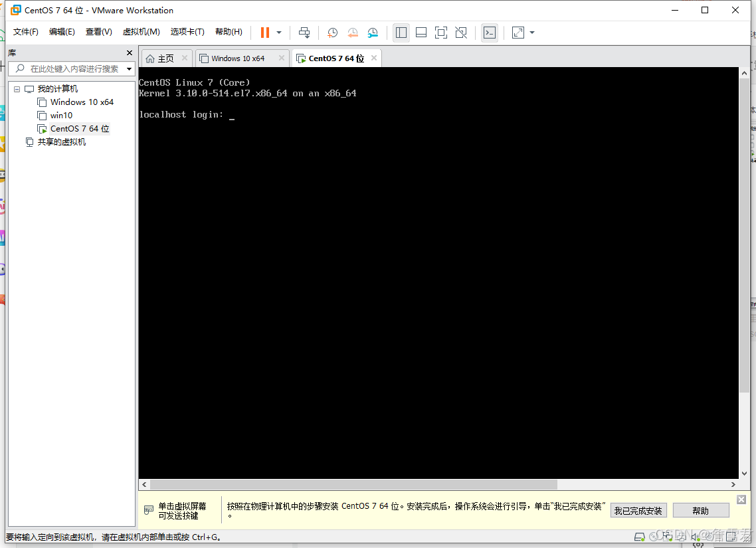Image resolution: width=756 pixels, height=548 pixels.
Task: Click scroll down arrow of VM view
Action: click(745, 474)
